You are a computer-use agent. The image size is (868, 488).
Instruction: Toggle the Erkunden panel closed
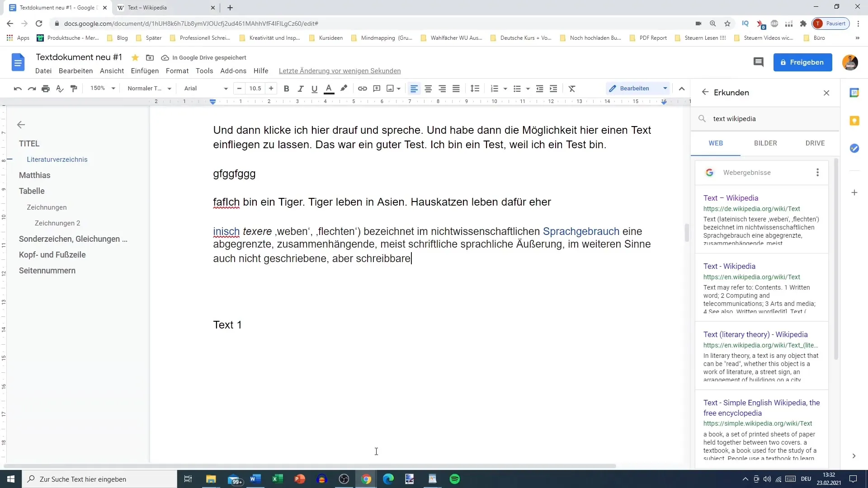[x=827, y=92]
